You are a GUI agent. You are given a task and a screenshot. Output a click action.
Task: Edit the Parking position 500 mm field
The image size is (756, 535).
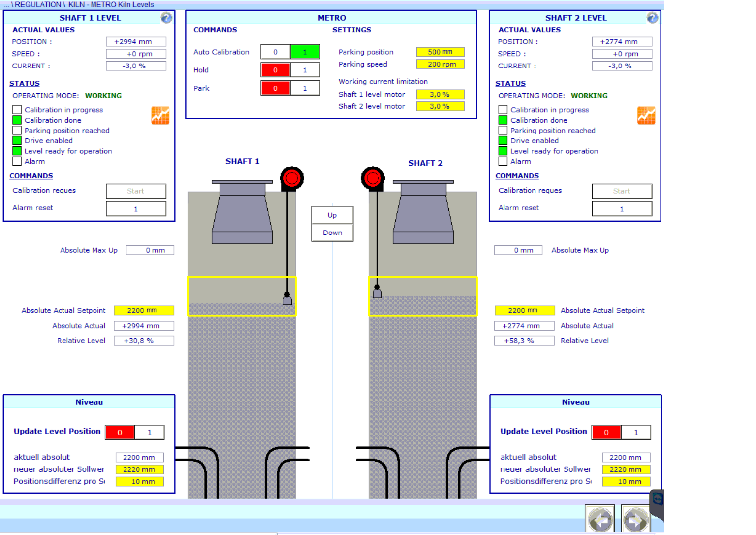click(x=441, y=52)
